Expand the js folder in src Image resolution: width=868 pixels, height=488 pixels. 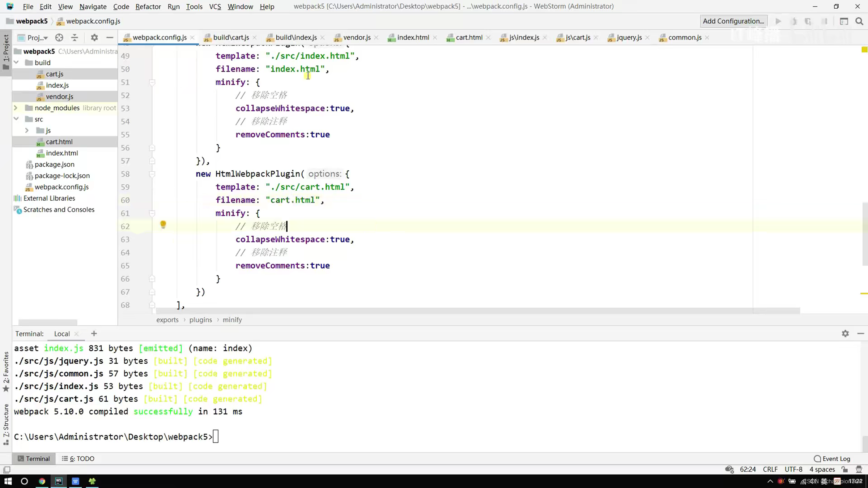[x=27, y=130]
